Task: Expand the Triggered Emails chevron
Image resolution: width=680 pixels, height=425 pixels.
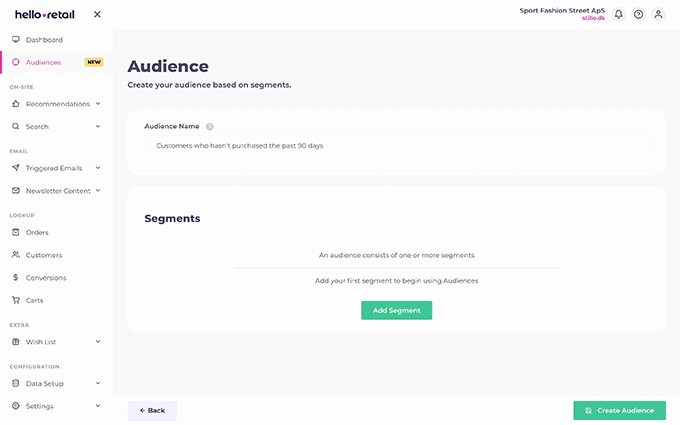Action: (x=98, y=168)
